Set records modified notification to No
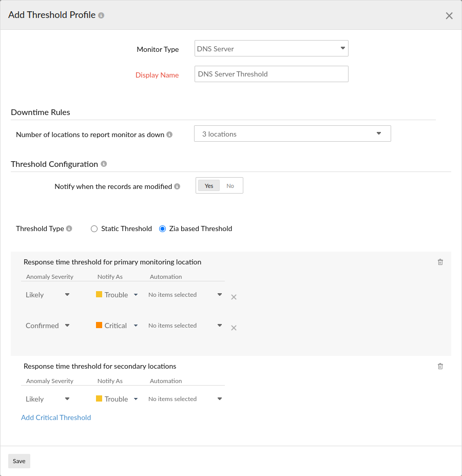 click(230, 186)
